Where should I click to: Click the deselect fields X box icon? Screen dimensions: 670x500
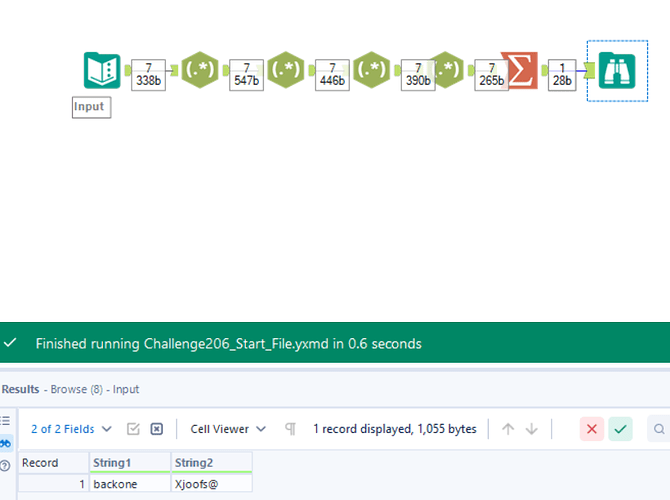[x=157, y=429]
